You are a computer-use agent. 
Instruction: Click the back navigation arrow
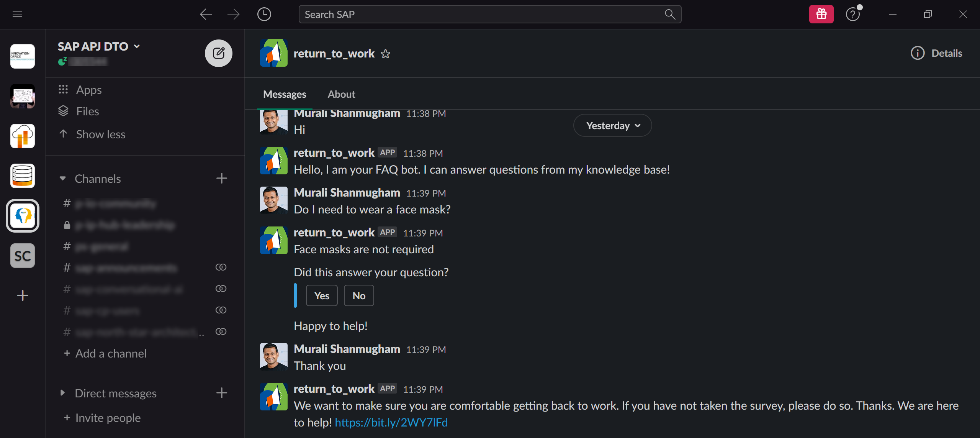[206, 15]
